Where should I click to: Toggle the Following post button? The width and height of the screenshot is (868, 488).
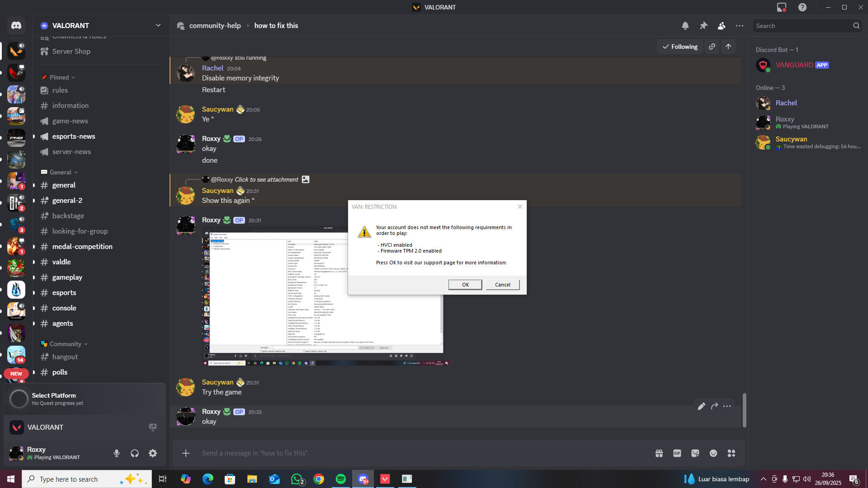[x=680, y=47]
